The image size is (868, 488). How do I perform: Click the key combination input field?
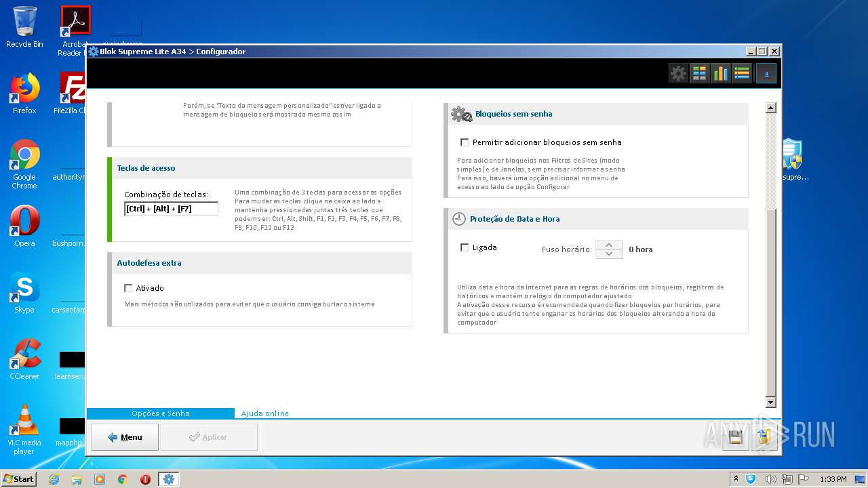point(171,209)
